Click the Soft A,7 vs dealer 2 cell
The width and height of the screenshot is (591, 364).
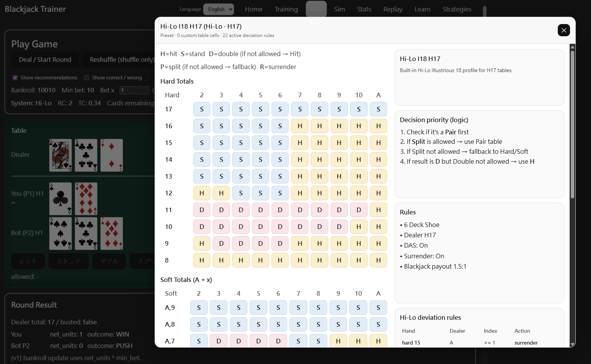tap(199, 341)
